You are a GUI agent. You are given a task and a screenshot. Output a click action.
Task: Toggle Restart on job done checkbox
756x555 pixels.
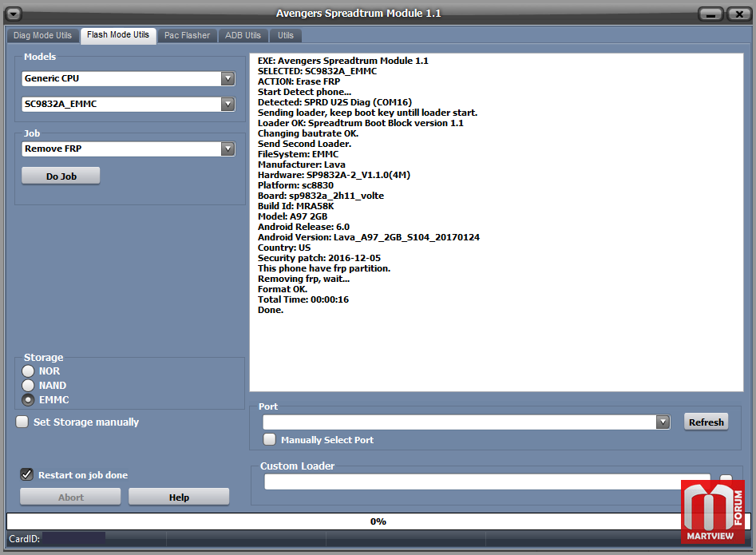(27, 474)
